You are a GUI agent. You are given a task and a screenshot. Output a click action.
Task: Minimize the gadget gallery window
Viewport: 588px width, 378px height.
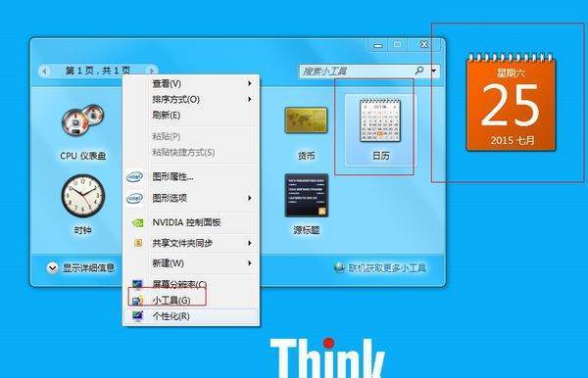(x=378, y=45)
